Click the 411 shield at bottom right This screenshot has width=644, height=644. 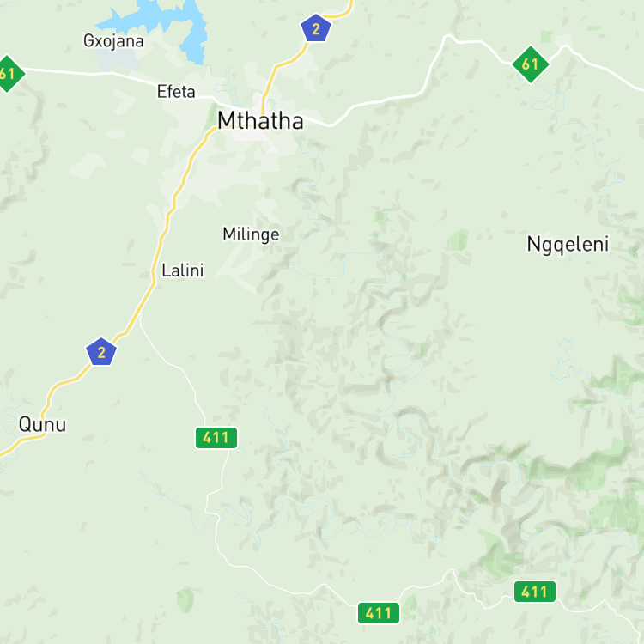click(535, 592)
